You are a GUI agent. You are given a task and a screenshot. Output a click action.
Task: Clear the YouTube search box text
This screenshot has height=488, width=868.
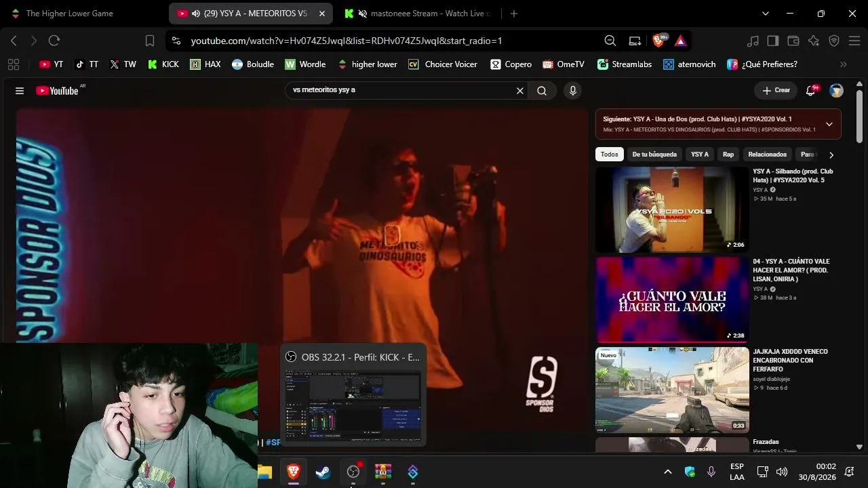tap(520, 91)
